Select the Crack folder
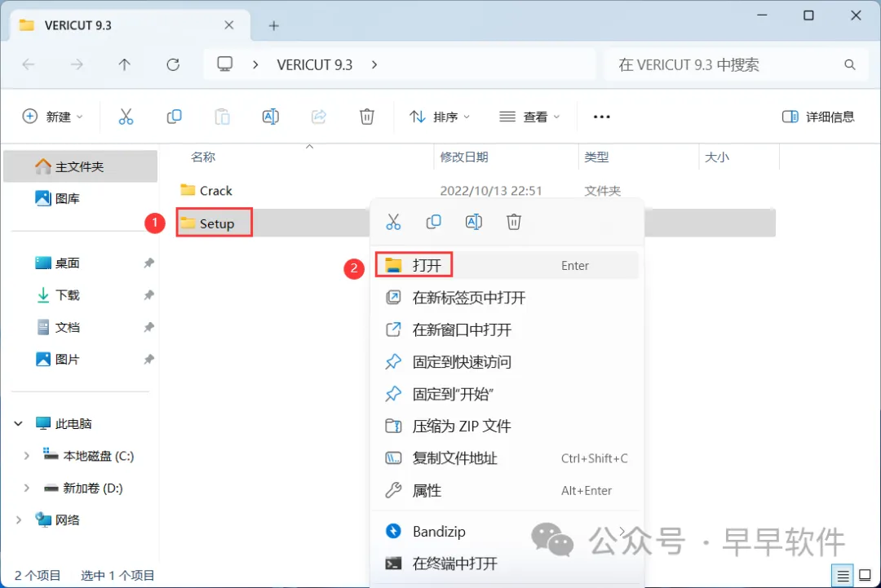The image size is (881, 588). 206,191
